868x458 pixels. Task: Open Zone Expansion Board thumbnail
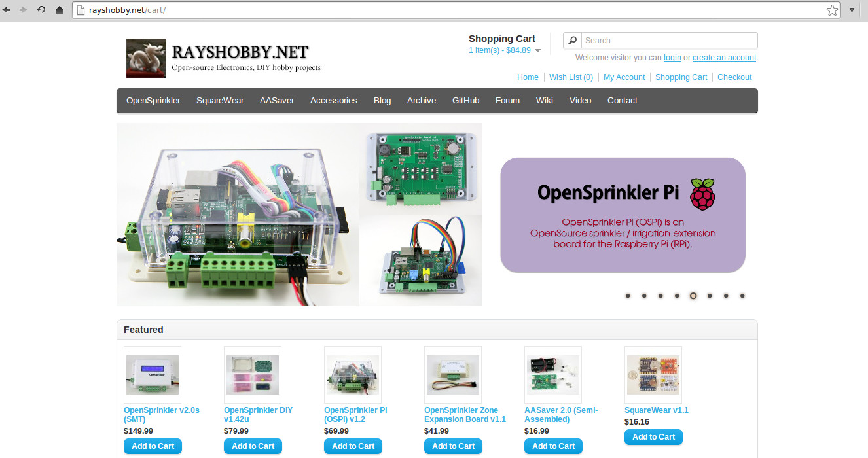tap(453, 375)
